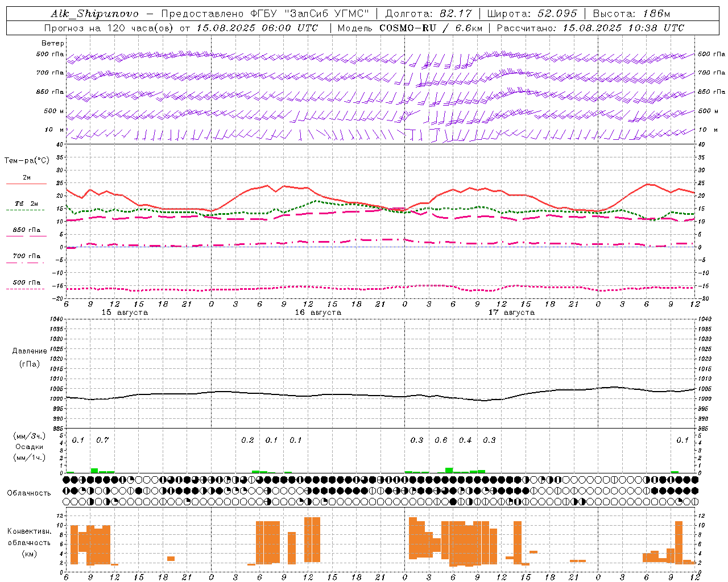Screen dimensions: 728x582
Task: Click the "10 м" wind level label on the left
Action: tap(55, 130)
